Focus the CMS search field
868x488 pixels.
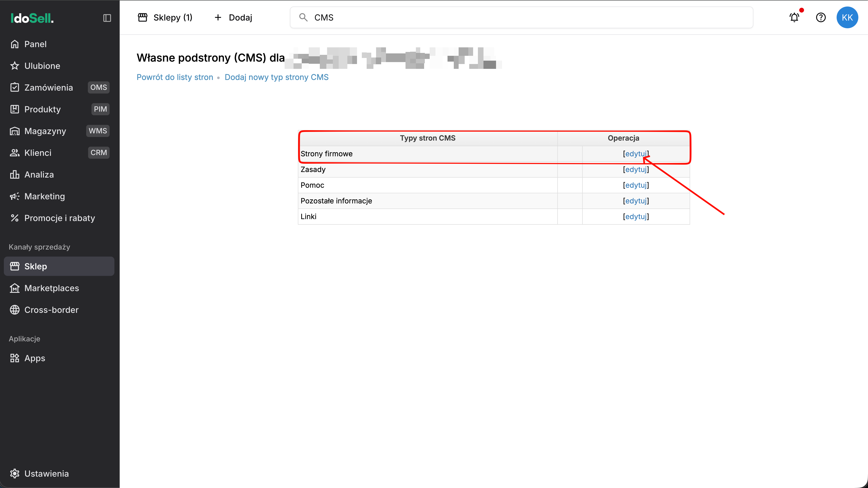521,18
